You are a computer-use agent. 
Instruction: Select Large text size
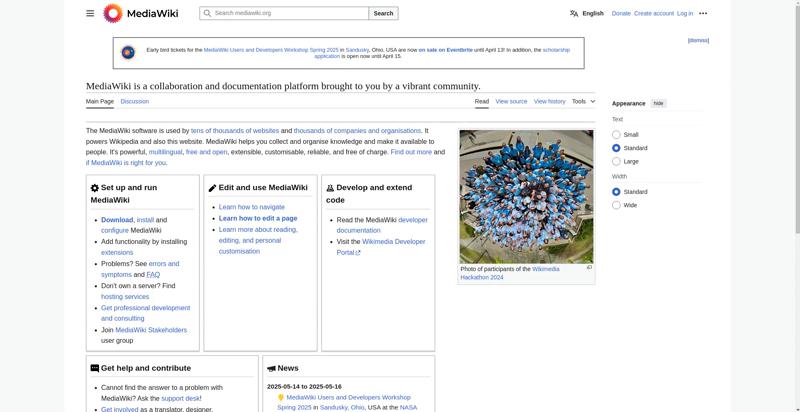[616, 161]
